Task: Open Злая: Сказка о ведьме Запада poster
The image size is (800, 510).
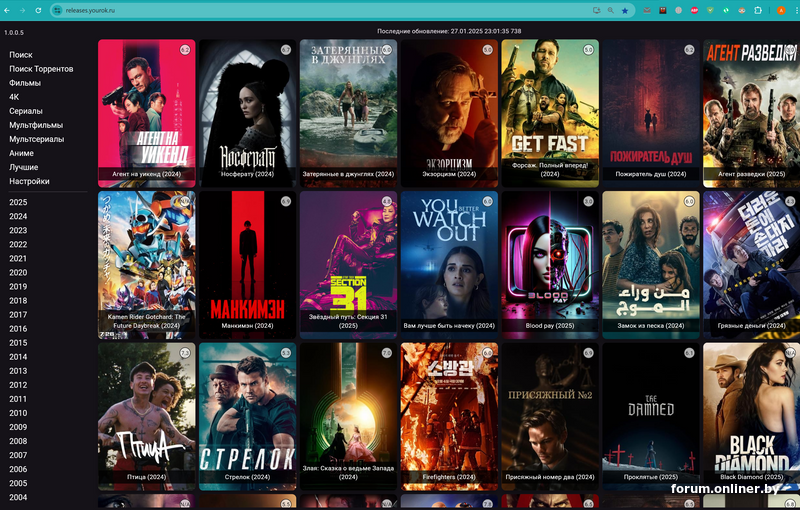Action: click(348, 416)
